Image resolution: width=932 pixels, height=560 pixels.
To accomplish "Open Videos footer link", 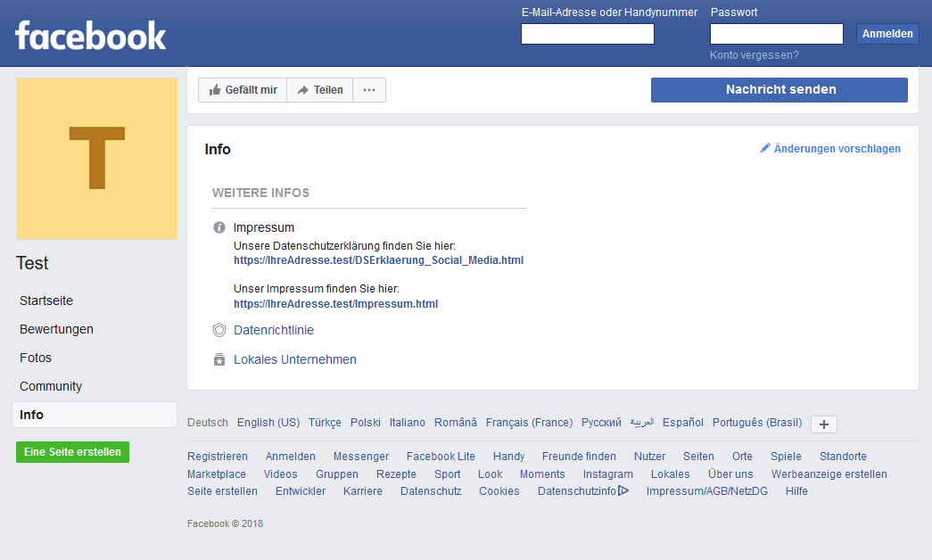I will click(281, 474).
